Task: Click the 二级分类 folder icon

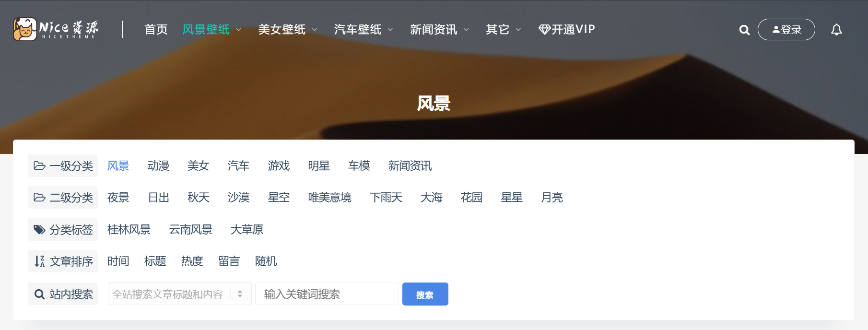Action: click(39, 198)
